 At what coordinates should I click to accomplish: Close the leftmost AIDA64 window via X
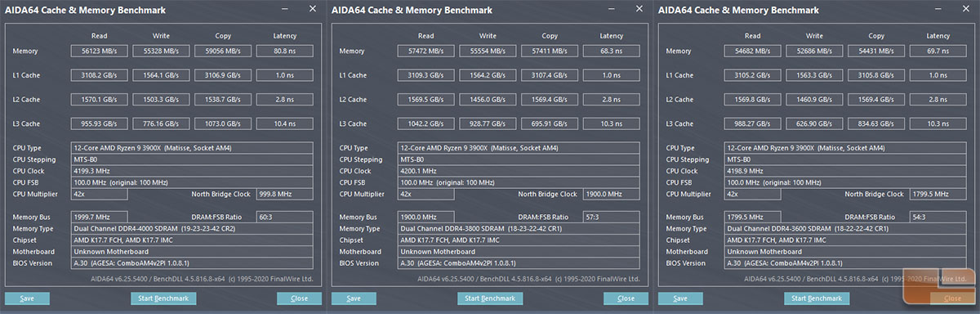[x=312, y=9]
